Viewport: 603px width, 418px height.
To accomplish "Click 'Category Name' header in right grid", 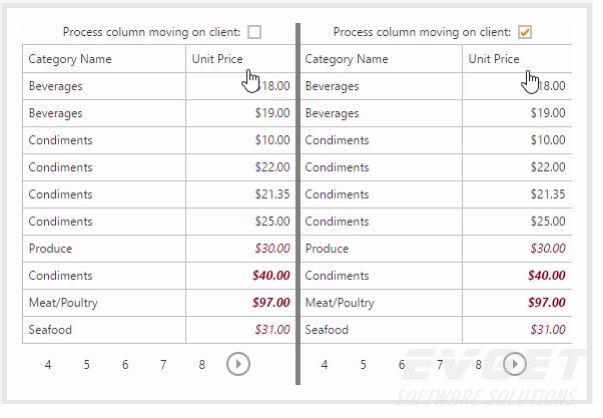I will tap(346, 59).
